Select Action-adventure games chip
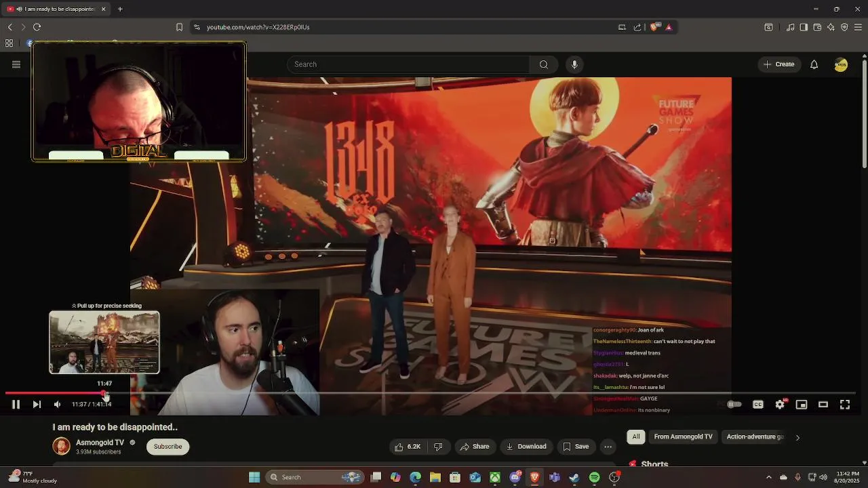Screen dimensions: 868x488 pos(755,436)
